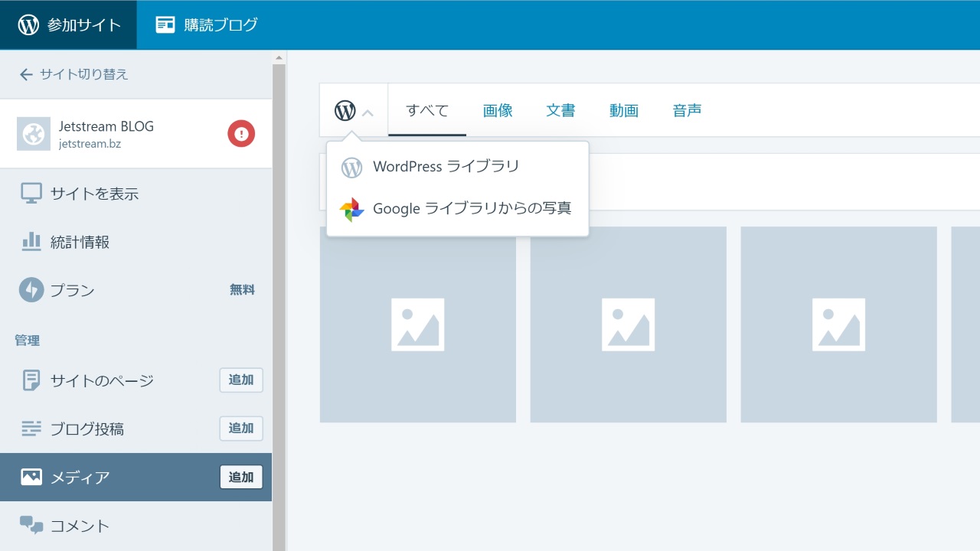
Task: Click the red site warning alert icon
Action: 241,134
